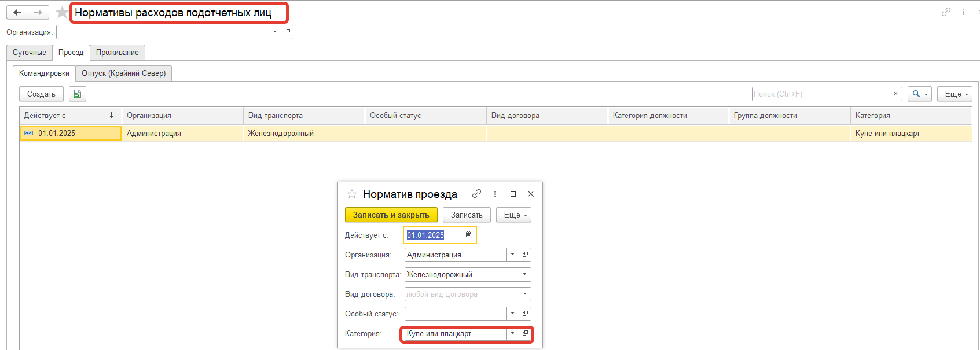
Task: Click the copy-record icon next to Создать
Action: click(77, 94)
